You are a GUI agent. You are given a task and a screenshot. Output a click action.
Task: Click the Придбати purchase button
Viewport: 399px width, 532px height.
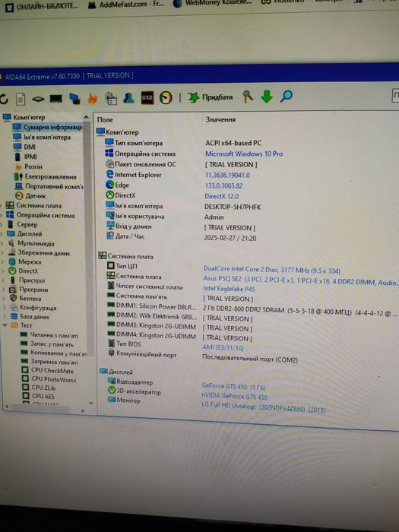click(211, 97)
